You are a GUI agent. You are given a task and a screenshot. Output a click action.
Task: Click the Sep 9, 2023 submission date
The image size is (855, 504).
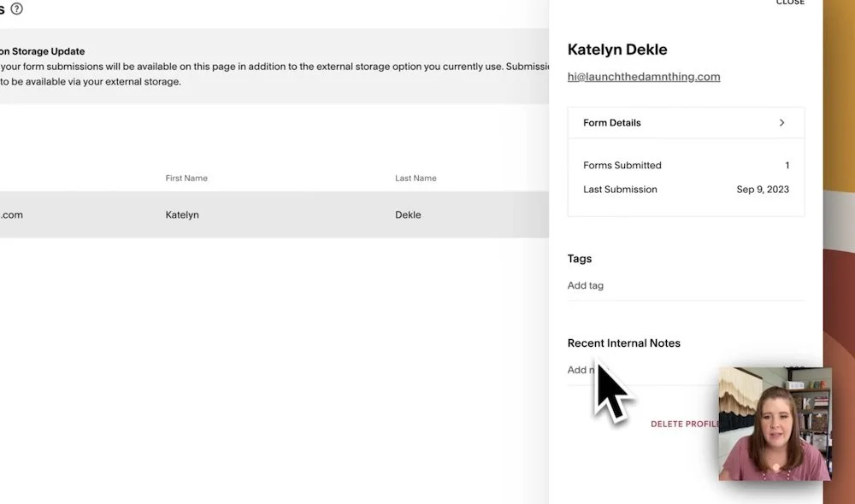[763, 190]
